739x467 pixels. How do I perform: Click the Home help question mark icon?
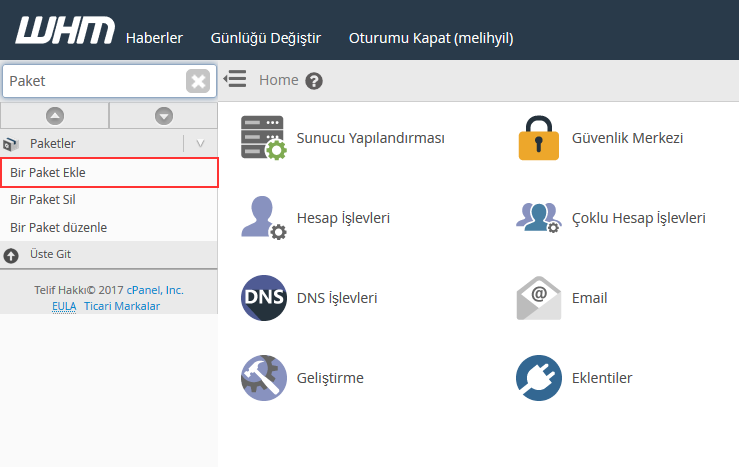(x=314, y=81)
